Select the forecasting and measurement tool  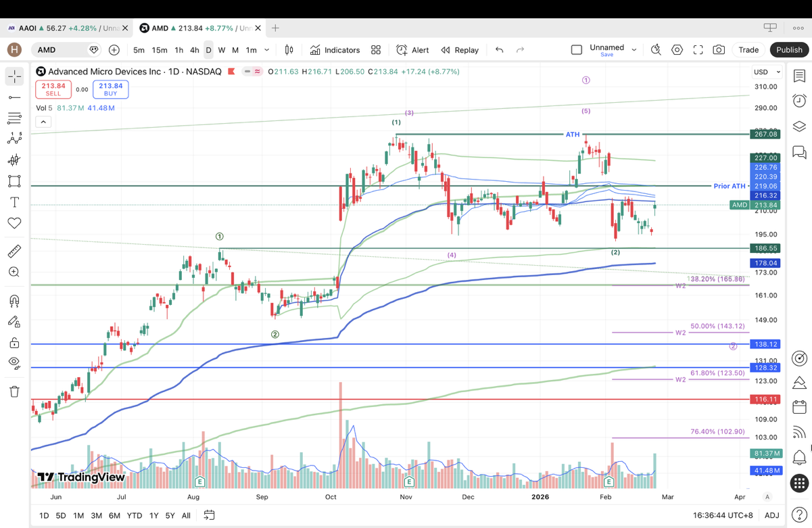(14, 160)
